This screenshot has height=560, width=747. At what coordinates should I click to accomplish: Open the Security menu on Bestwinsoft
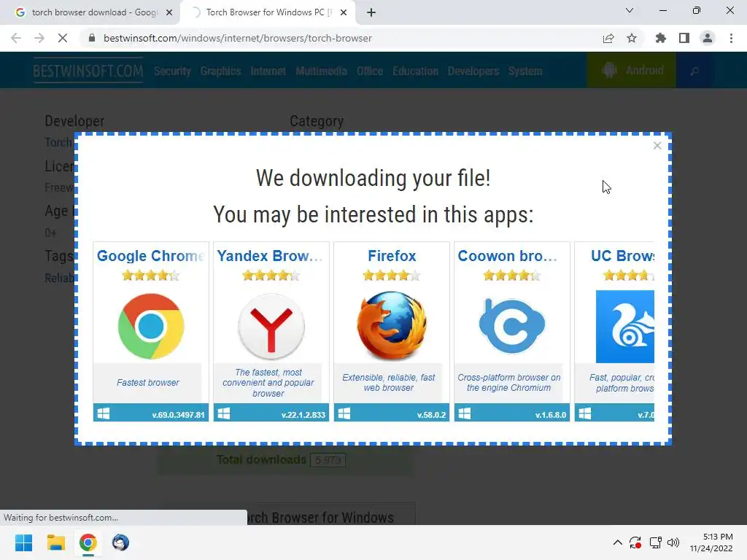(172, 71)
